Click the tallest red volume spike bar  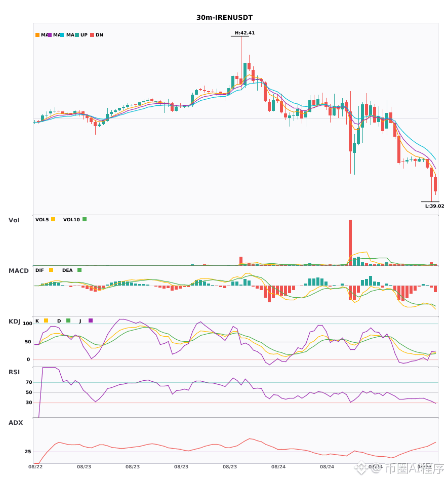click(350, 243)
